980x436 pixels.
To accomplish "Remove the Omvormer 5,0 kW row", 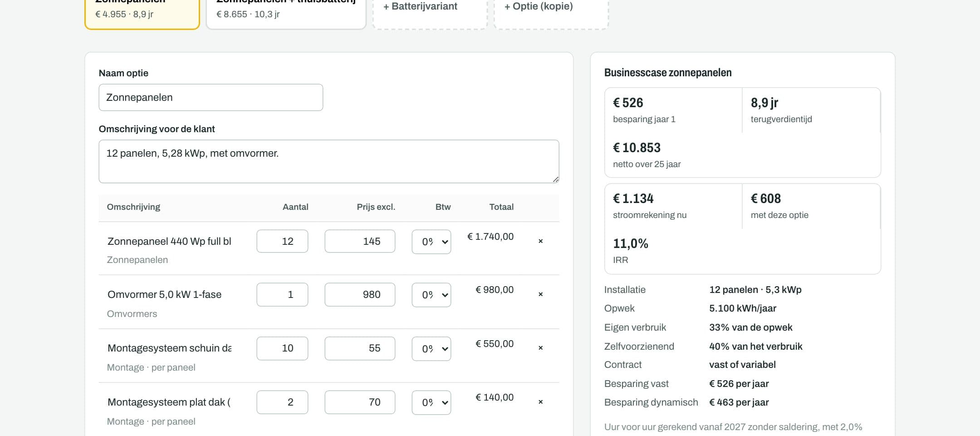I will tap(540, 294).
